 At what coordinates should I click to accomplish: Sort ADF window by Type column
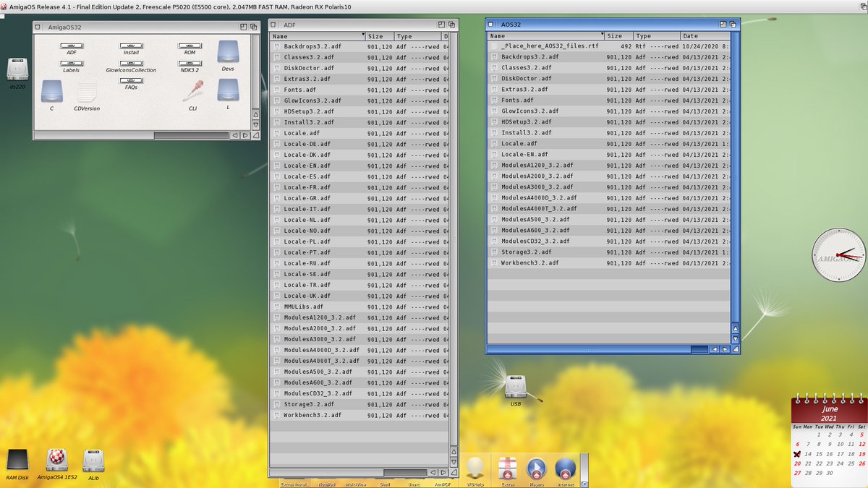[x=417, y=36]
